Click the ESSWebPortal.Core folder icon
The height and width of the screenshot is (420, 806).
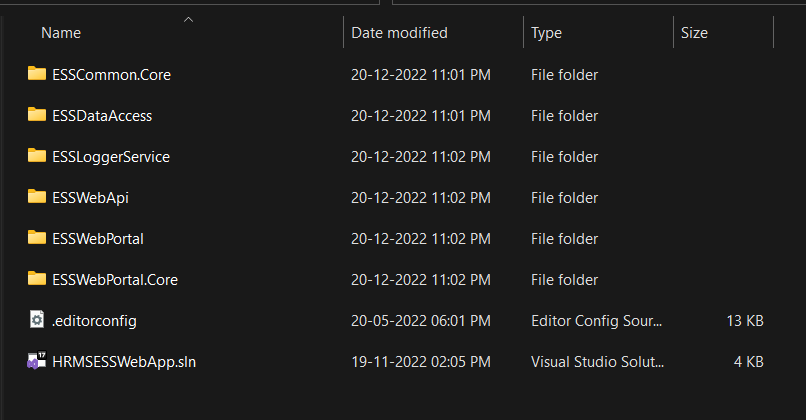tap(36, 279)
